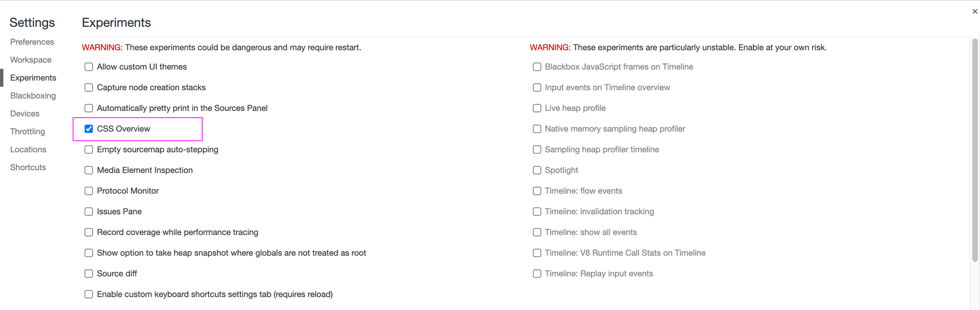Enable the Spotlight experiment
Image resolution: width=980 pixels, height=310 pixels.
(537, 170)
